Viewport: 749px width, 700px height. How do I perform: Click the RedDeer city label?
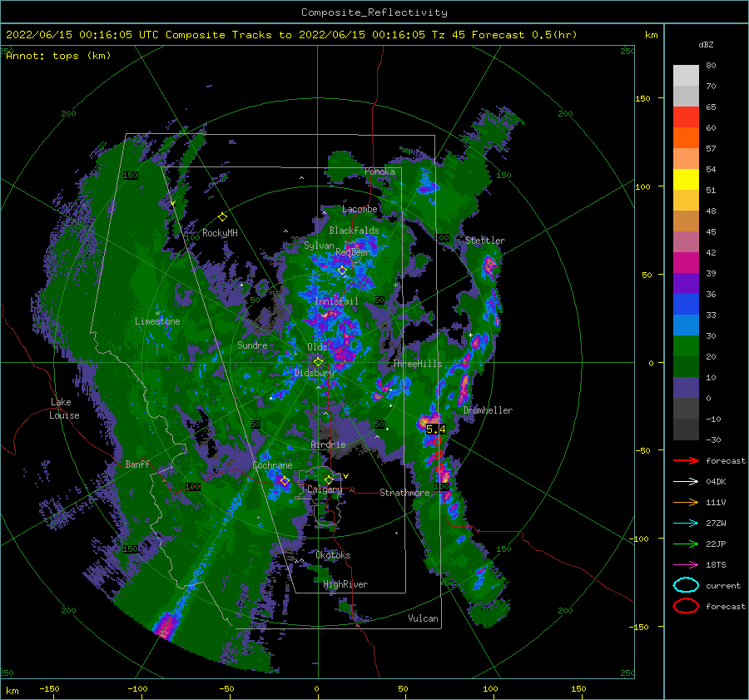click(353, 252)
